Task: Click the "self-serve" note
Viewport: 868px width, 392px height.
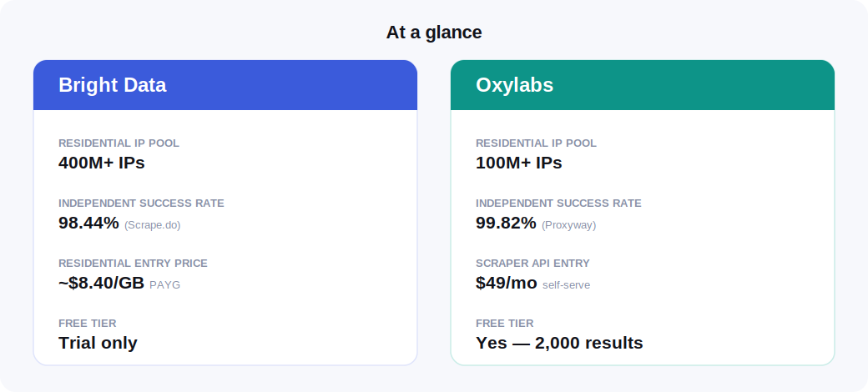Action: pyautogui.click(x=567, y=285)
